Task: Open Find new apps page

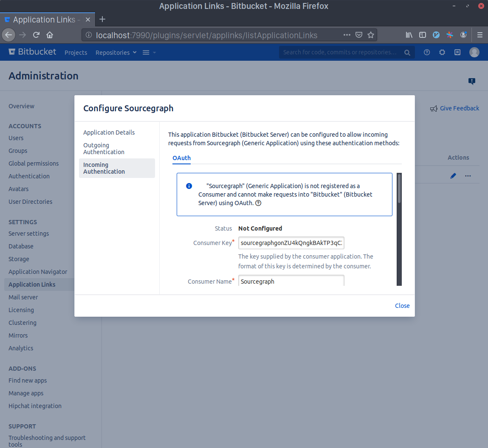Action: (28, 381)
